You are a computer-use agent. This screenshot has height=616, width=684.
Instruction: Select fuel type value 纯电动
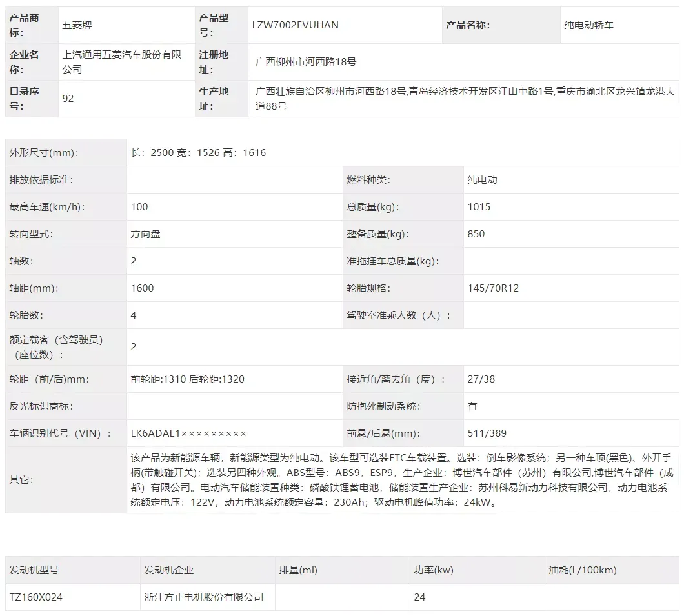(x=482, y=179)
